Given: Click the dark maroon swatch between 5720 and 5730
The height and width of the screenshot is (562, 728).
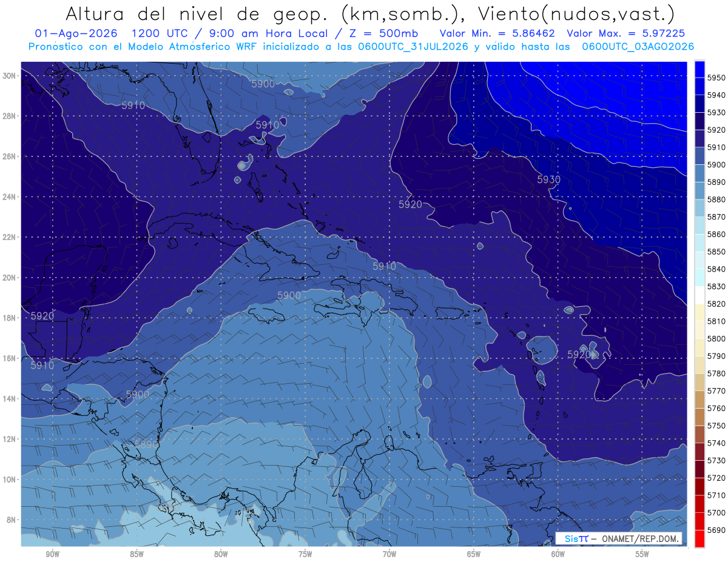Looking at the screenshot, I should click(x=699, y=469).
